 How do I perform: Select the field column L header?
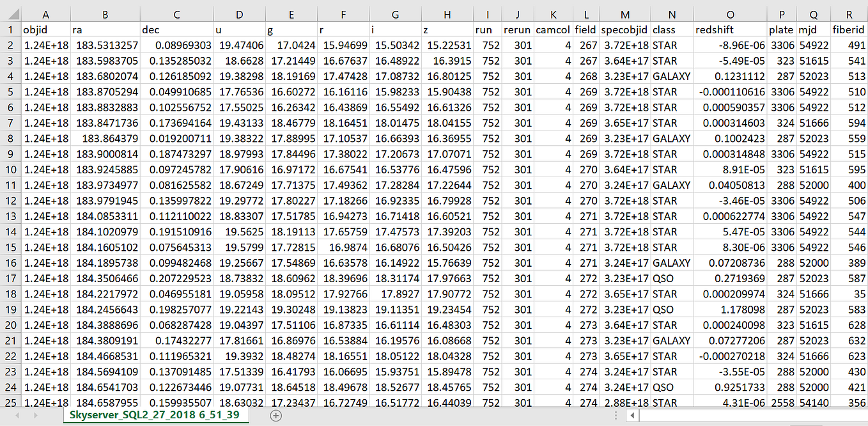pyautogui.click(x=585, y=14)
